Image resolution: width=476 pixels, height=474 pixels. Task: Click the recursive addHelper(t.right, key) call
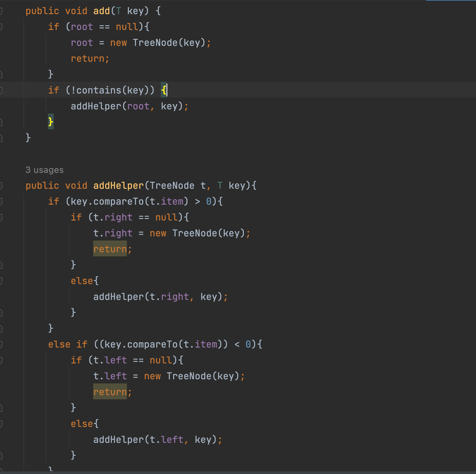118,297
